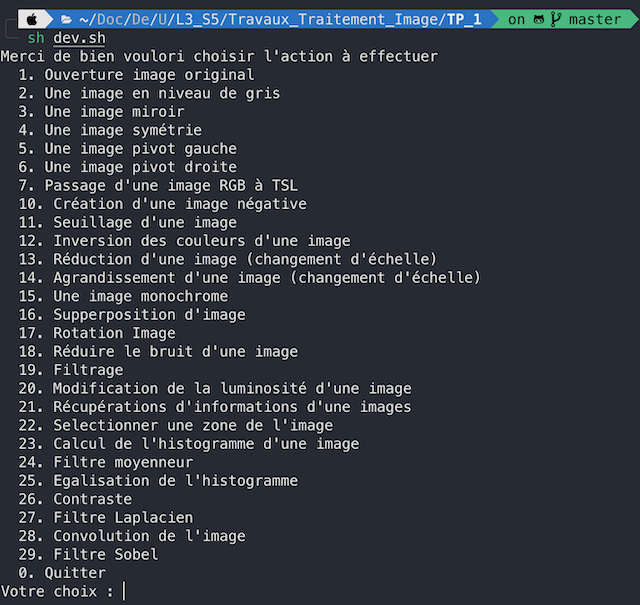
Task: Click the Apple logo in the prompt
Action: click(31, 19)
